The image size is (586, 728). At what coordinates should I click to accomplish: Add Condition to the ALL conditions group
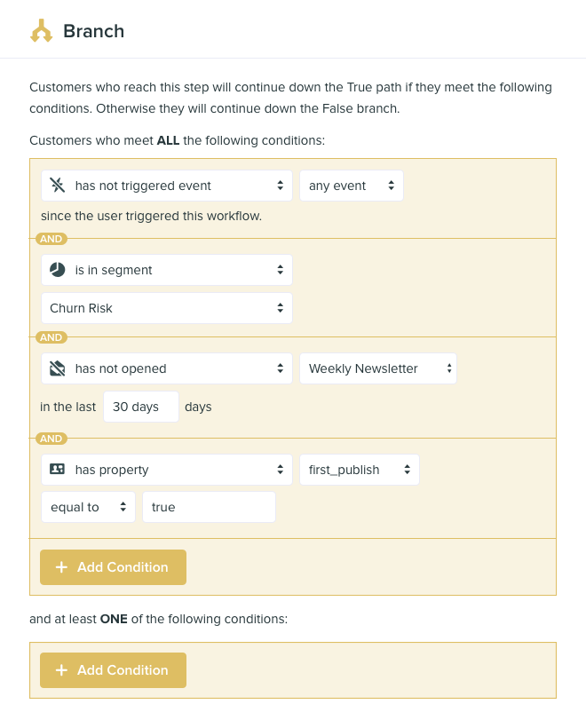113,567
